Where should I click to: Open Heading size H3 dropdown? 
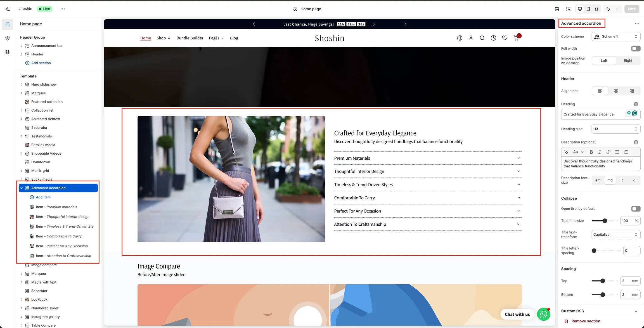(x=616, y=129)
